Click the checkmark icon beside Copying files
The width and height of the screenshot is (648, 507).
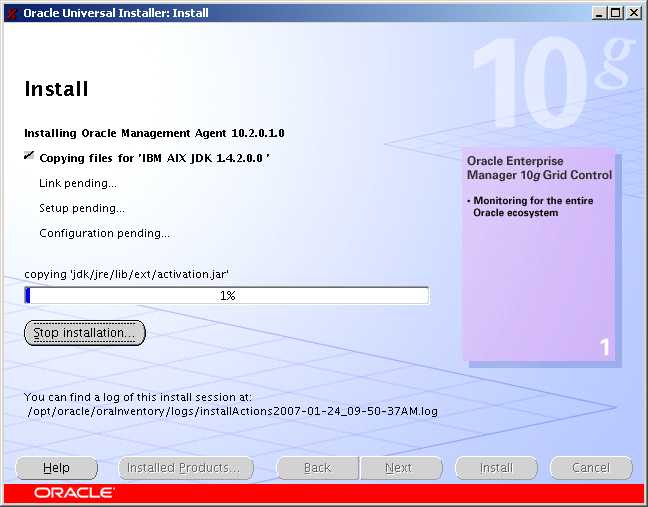(x=29, y=157)
